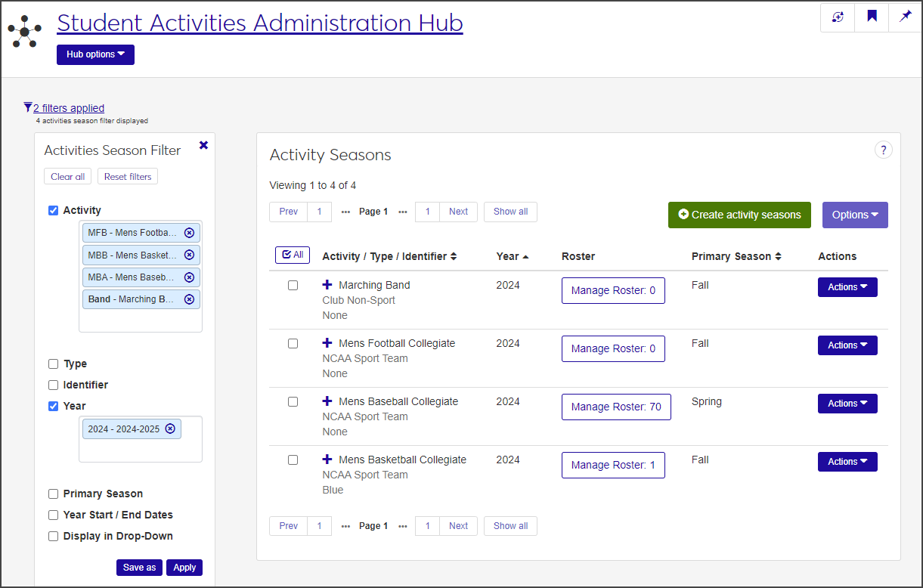Expand Marching Band row with plus icon
The height and width of the screenshot is (588, 923).
[x=327, y=285]
